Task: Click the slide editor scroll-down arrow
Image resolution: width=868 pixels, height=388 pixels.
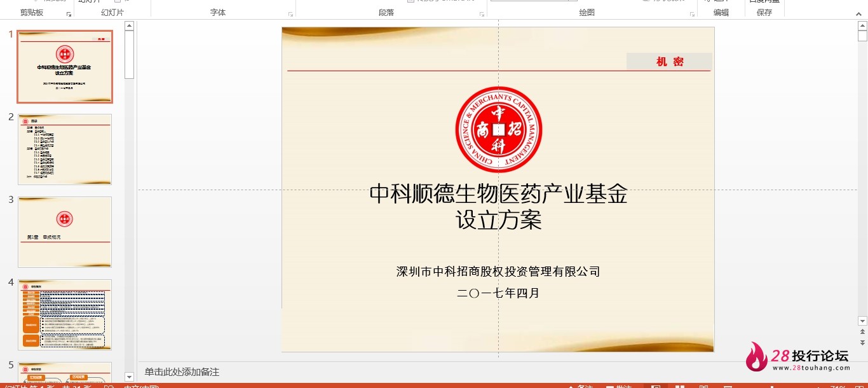Action: click(x=862, y=321)
